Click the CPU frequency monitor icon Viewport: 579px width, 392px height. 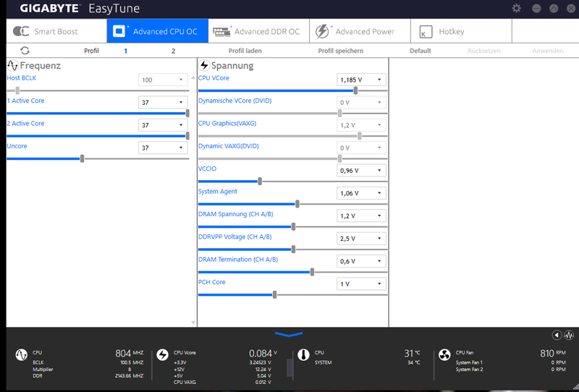(22, 355)
